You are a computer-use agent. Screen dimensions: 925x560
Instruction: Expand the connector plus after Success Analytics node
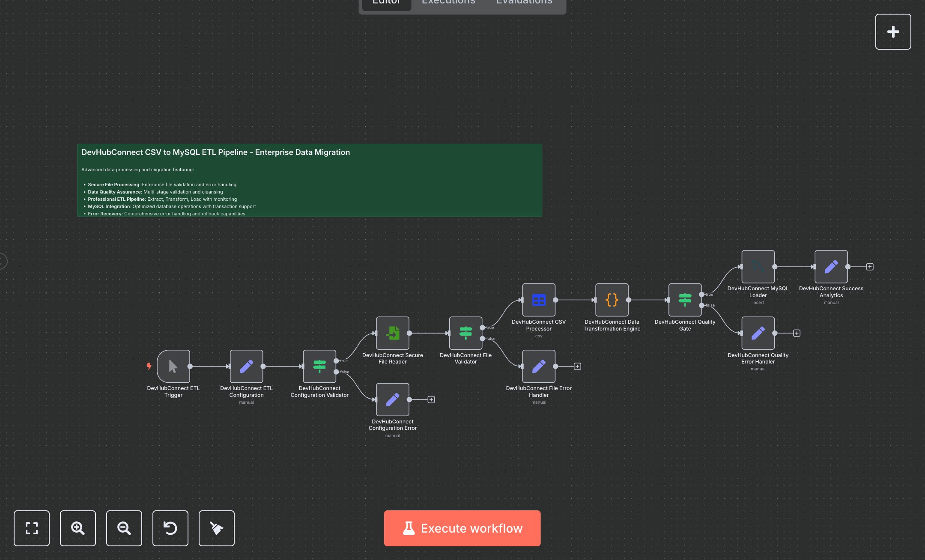tap(869, 266)
